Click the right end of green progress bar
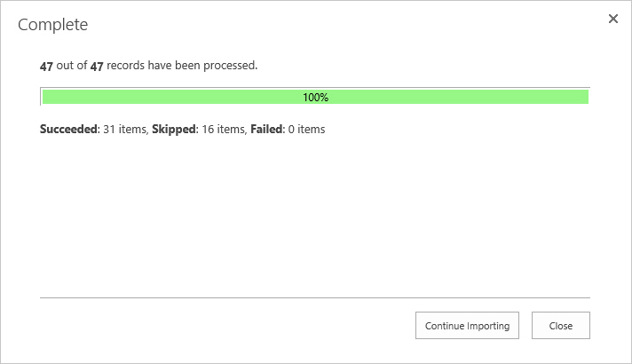The image size is (632, 364). (x=583, y=97)
